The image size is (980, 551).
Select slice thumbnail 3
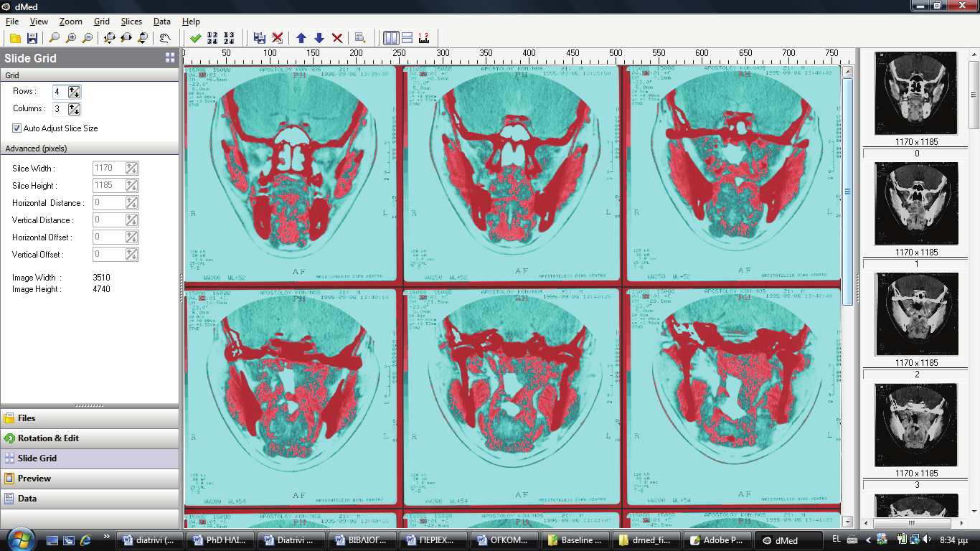[917, 425]
